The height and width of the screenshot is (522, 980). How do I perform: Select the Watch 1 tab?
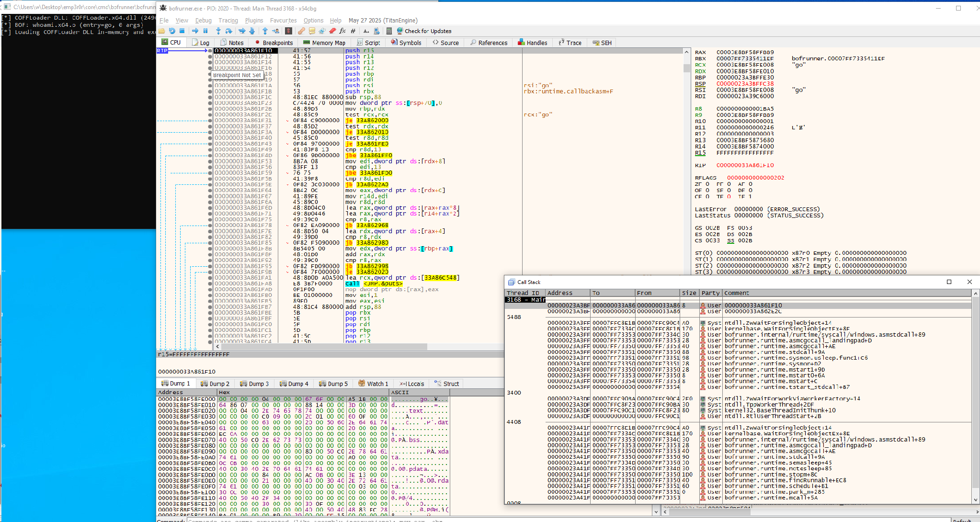click(373, 384)
